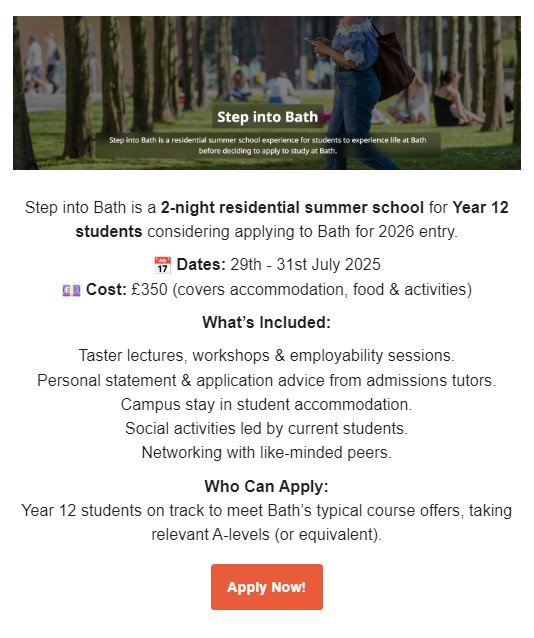Screen dimensions: 534x638
Task: Click the '29th - 31st July 2025' date text
Action: pyautogui.click(x=305, y=264)
